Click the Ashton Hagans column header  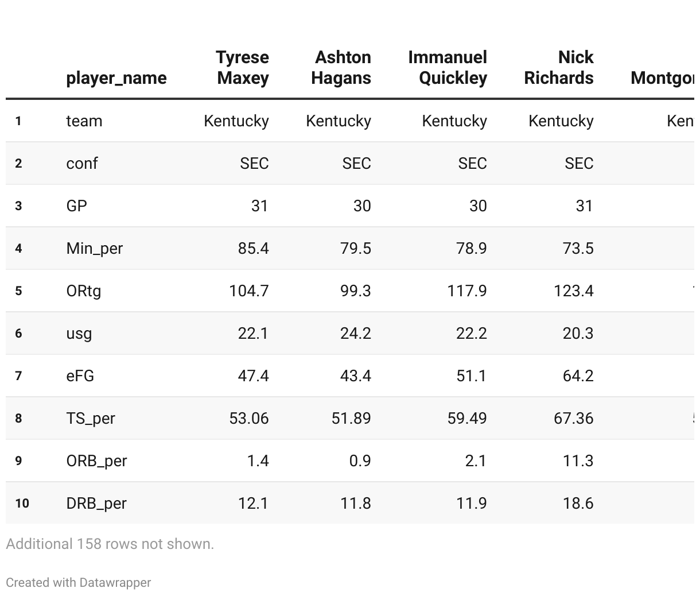341,68
